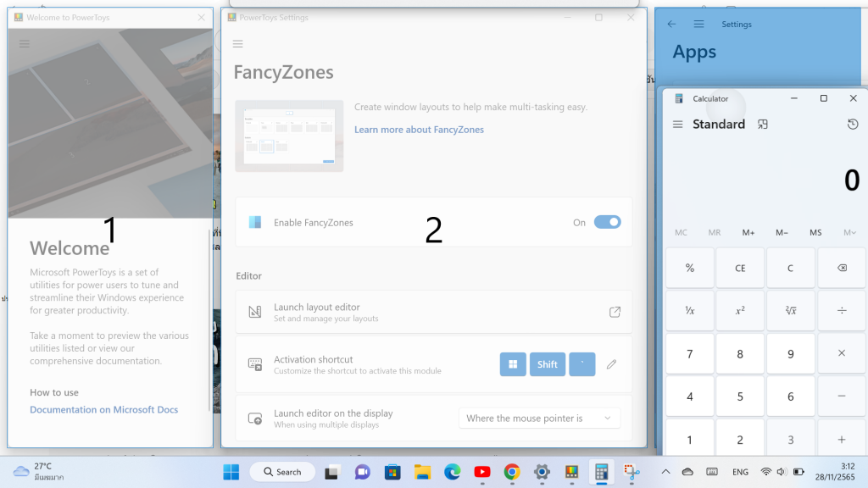868x488 pixels.
Task: Click the Wi-Fi icon in the system tray
Action: [766, 472]
